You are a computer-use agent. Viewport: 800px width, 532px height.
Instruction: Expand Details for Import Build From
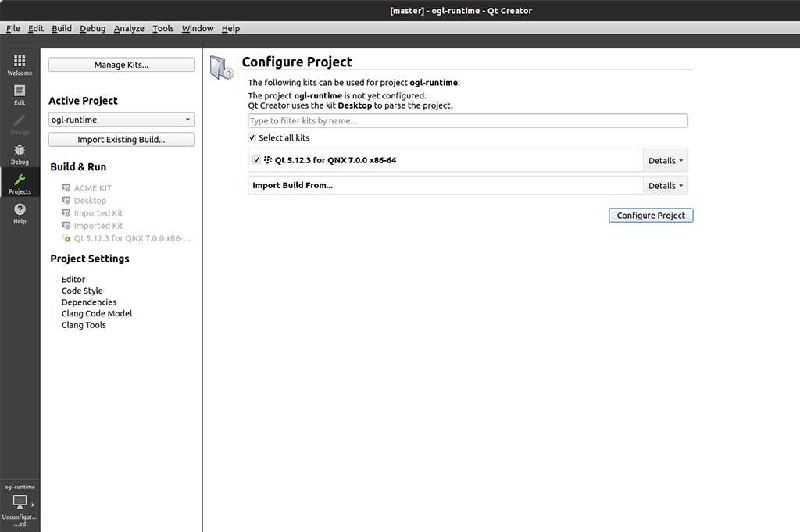coord(665,186)
